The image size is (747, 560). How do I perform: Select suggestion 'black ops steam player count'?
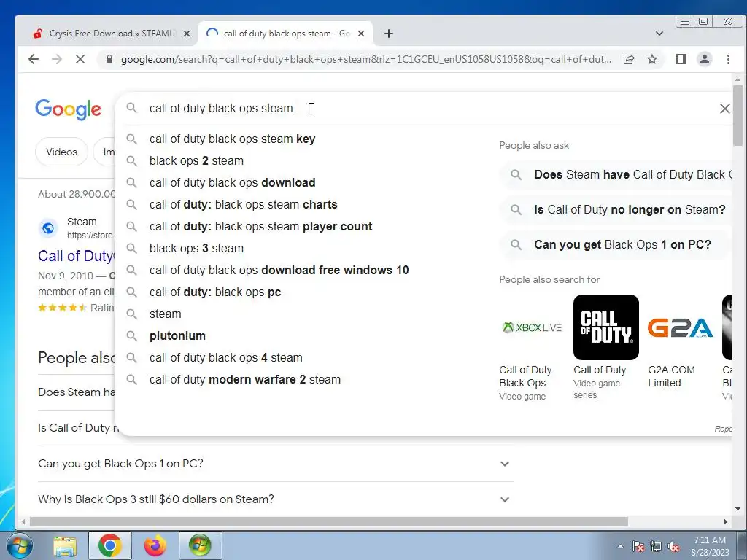[x=260, y=226]
